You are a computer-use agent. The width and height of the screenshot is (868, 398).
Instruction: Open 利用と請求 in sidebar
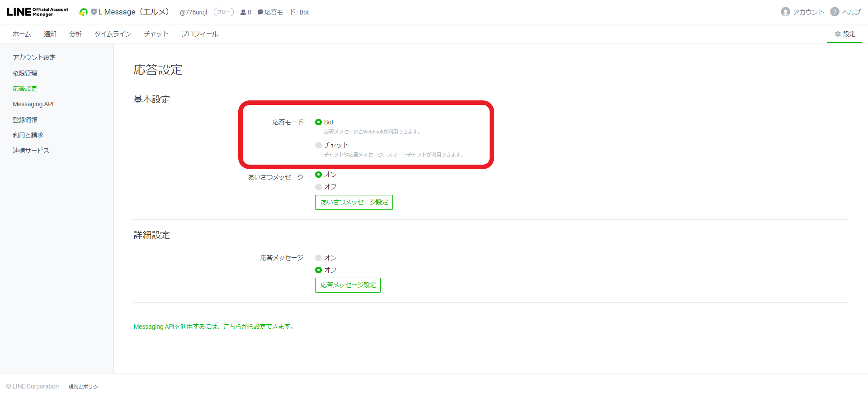28,135
